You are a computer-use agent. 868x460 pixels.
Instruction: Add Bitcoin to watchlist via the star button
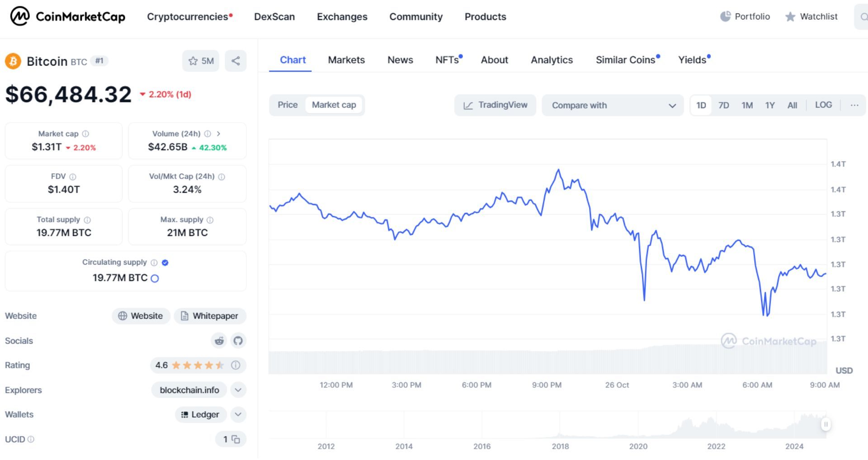[x=193, y=61]
